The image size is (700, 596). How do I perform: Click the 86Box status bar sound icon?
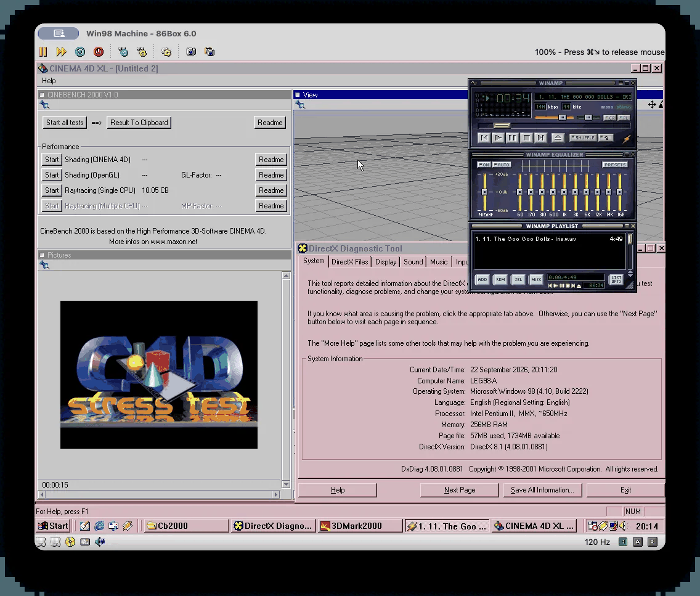coord(100,542)
